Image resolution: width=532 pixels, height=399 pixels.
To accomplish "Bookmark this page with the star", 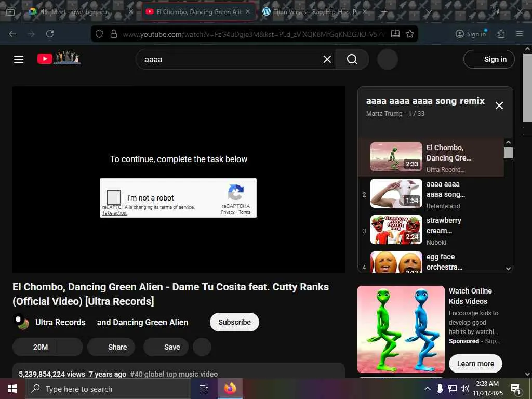I will click(410, 34).
